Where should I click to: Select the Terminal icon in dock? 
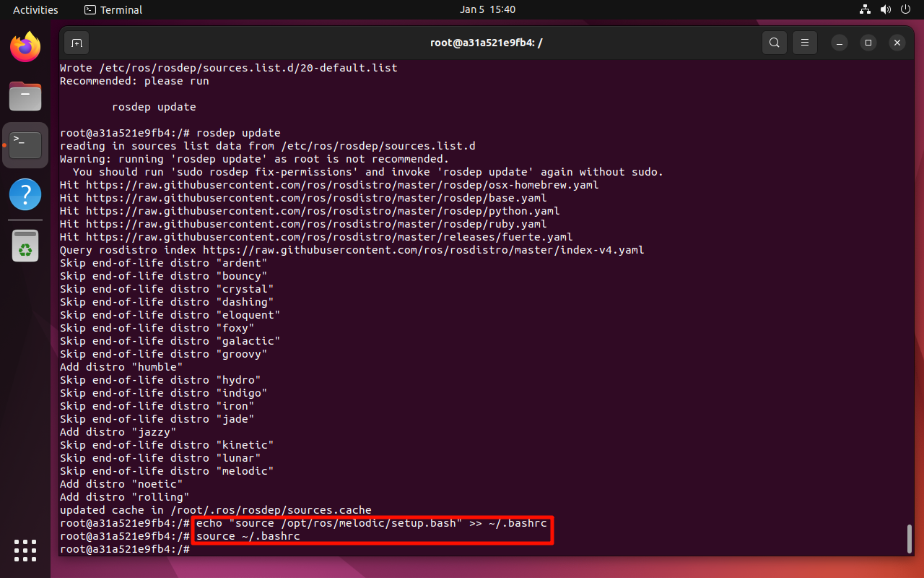coord(25,145)
